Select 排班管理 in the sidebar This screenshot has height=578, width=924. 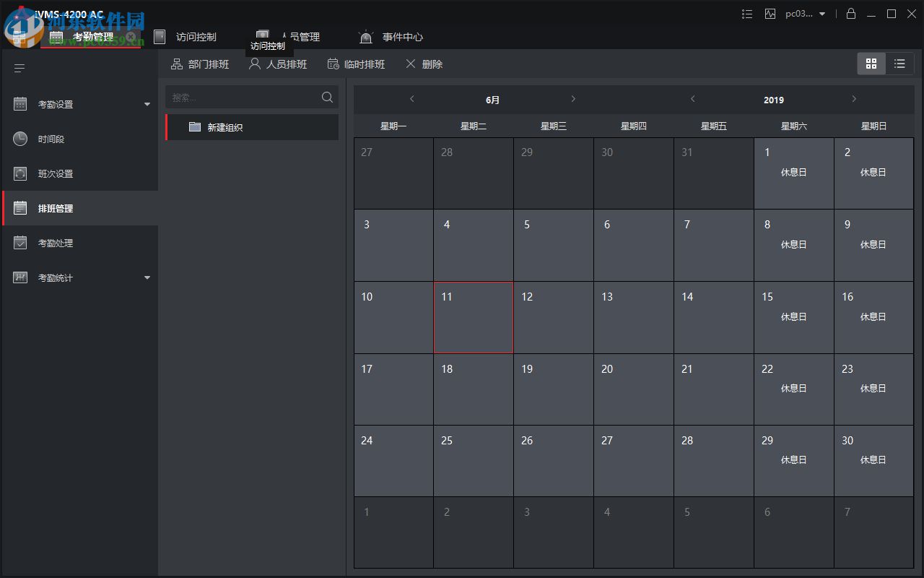pyautogui.click(x=80, y=208)
